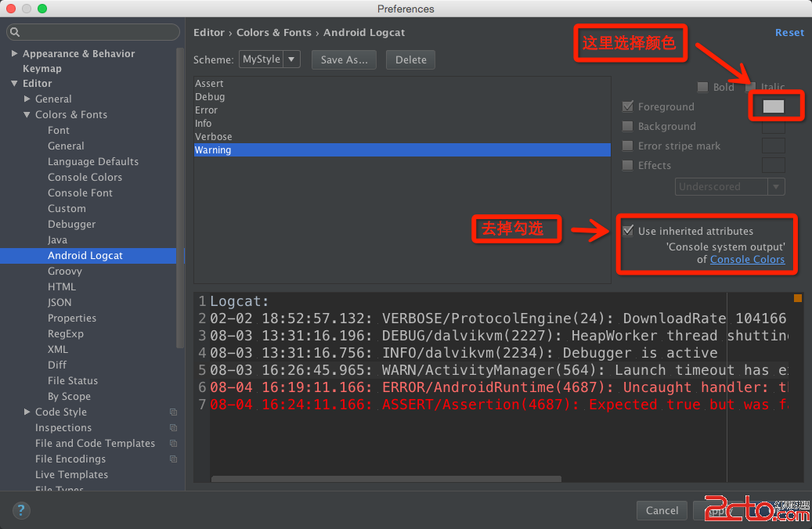
Task: Open XML colors settings
Action: (57, 349)
